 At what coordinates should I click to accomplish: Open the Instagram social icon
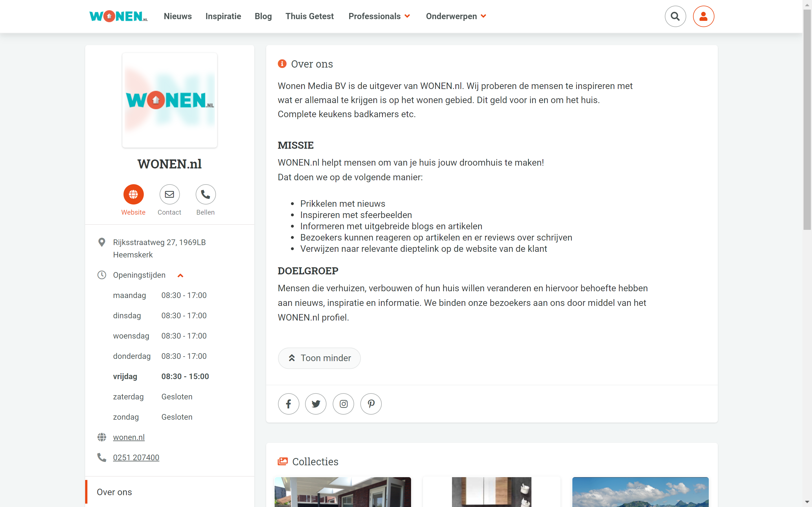[x=343, y=404]
